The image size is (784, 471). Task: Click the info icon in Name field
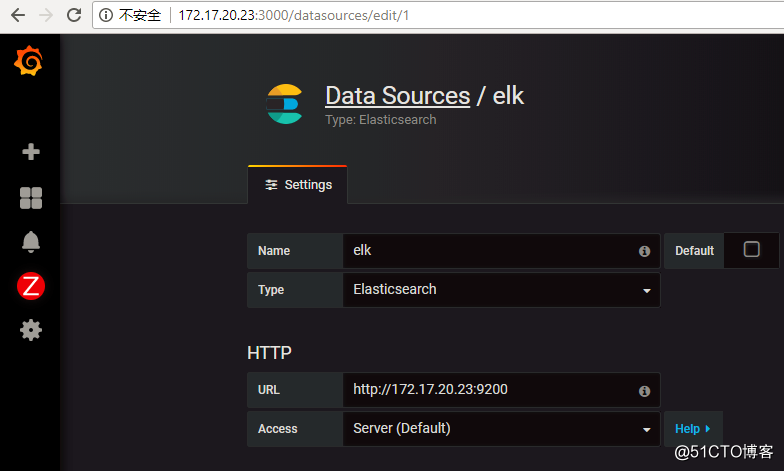[x=644, y=252]
